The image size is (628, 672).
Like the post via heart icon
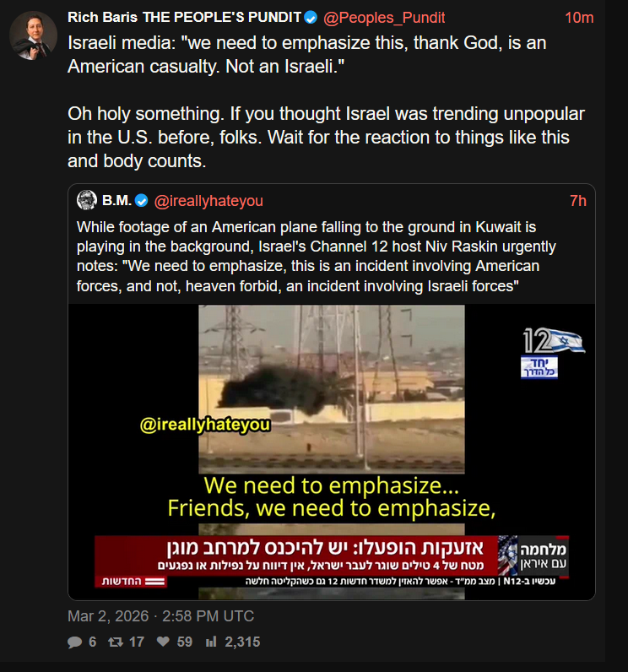tap(163, 642)
